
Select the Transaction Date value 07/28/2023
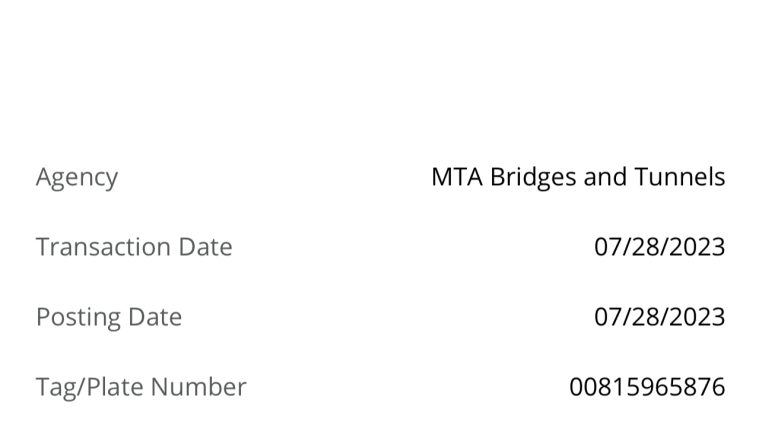coord(659,247)
